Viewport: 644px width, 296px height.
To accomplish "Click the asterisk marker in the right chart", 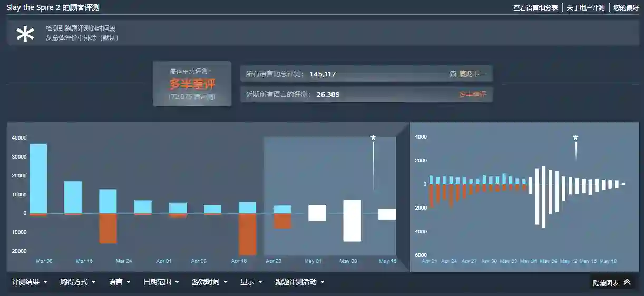I will [x=575, y=138].
